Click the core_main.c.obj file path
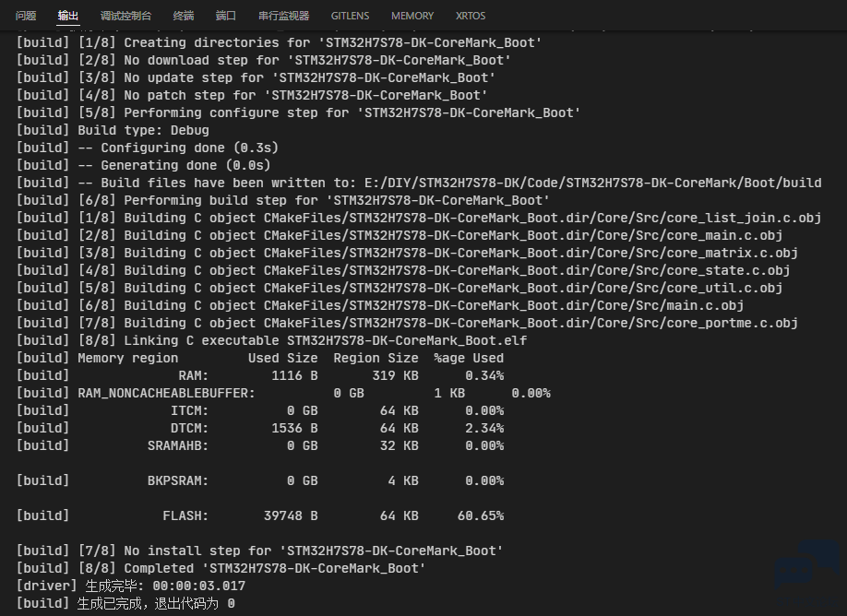 coord(523,235)
